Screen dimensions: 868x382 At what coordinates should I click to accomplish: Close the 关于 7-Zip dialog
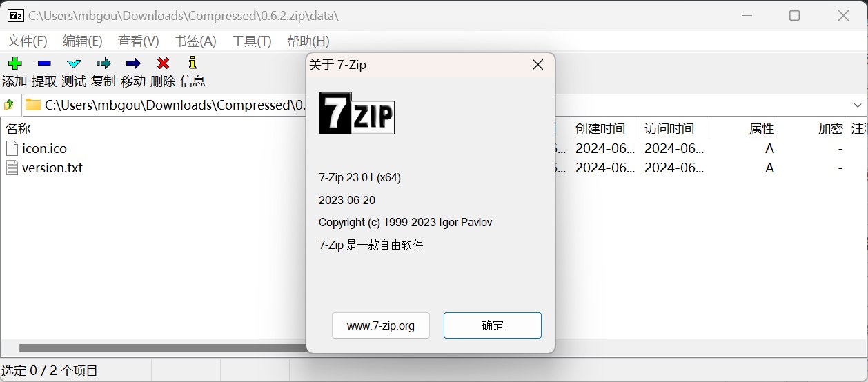(x=538, y=65)
